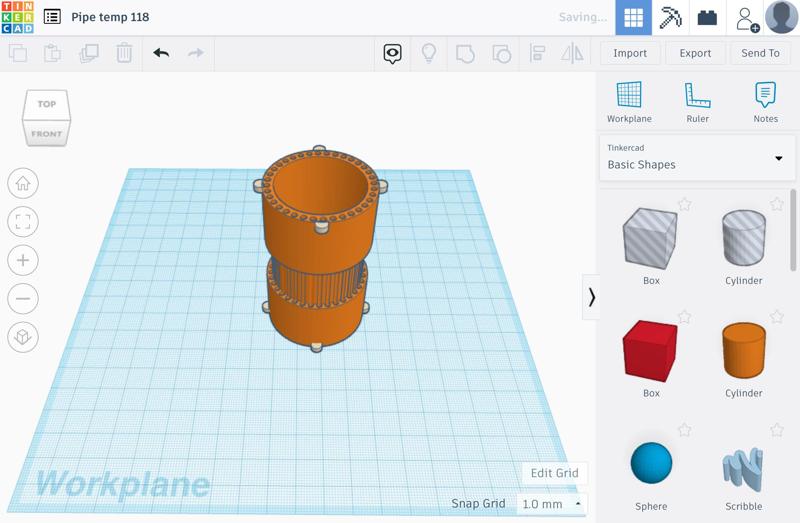Favorite the orange Cylinder shape star

point(776,317)
